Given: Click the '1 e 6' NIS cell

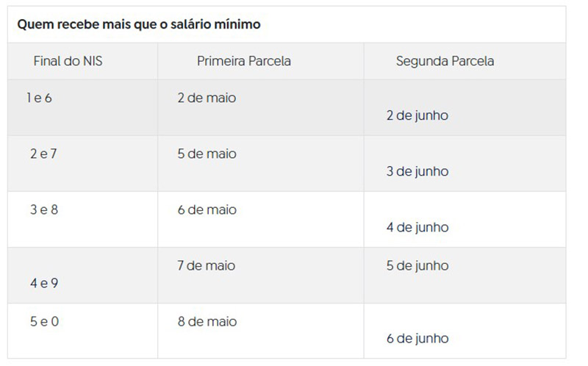Looking at the screenshot, I should pyautogui.click(x=39, y=98).
